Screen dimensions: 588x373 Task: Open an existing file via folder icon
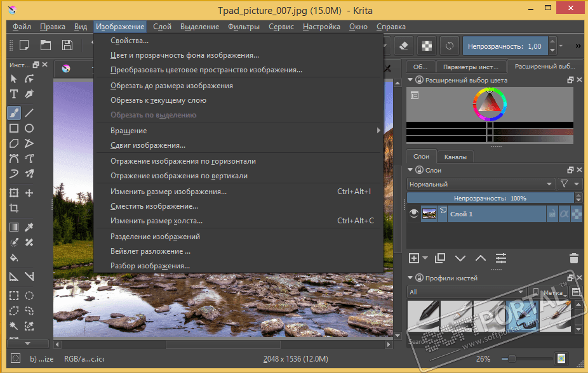tap(45, 45)
